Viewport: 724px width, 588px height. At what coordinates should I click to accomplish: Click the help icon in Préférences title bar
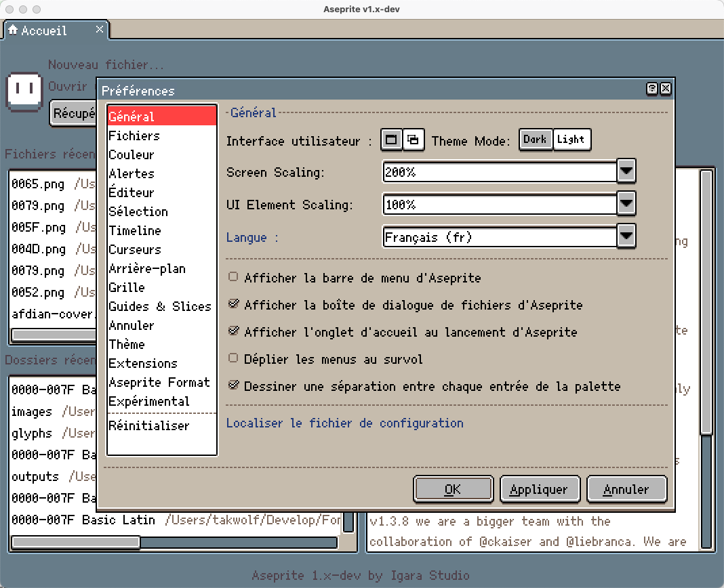click(x=652, y=89)
